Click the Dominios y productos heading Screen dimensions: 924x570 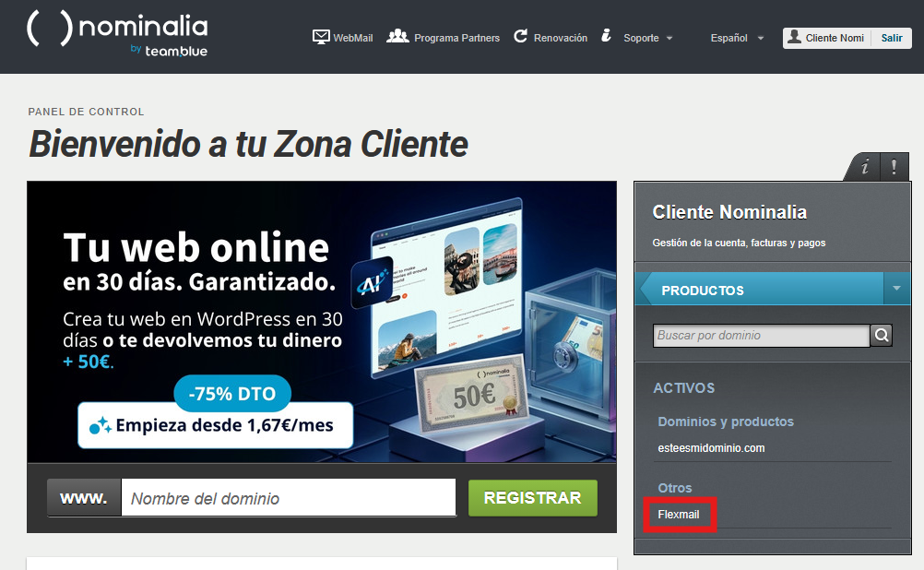[x=726, y=422]
